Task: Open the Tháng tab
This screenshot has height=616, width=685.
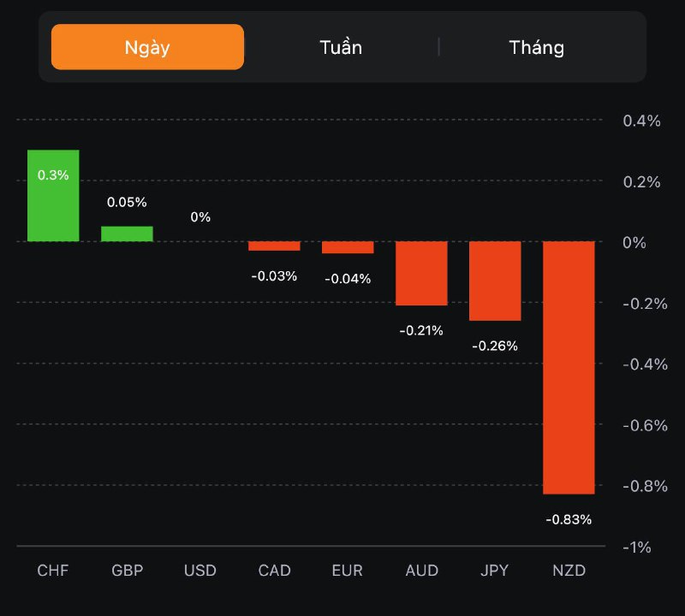Action: coord(537,47)
